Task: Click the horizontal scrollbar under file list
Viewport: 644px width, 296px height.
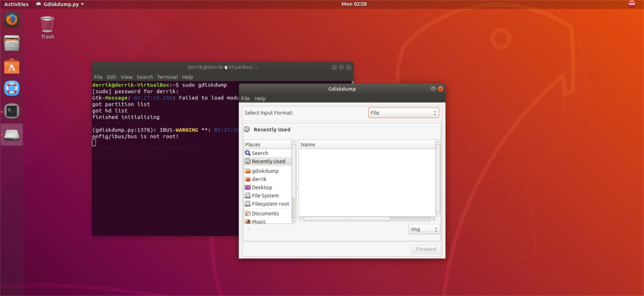Action: (347, 219)
